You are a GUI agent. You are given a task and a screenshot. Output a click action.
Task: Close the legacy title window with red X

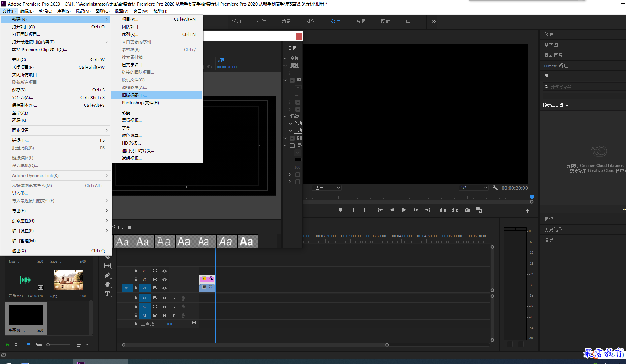299,36
